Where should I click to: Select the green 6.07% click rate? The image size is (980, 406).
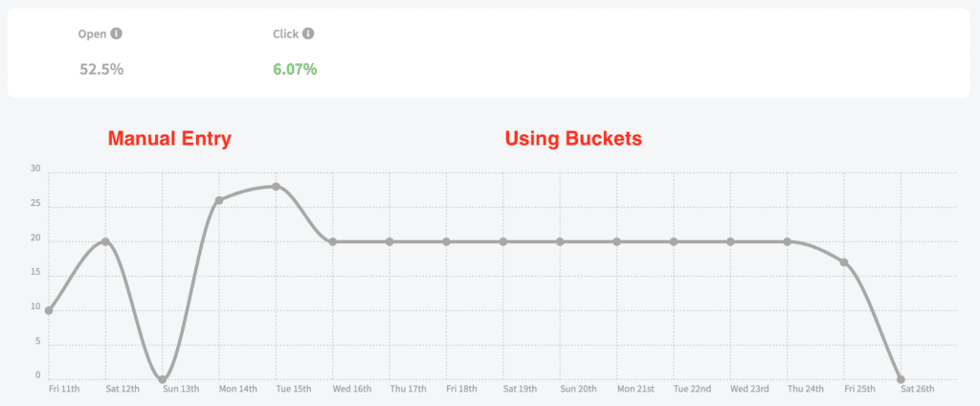295,69
